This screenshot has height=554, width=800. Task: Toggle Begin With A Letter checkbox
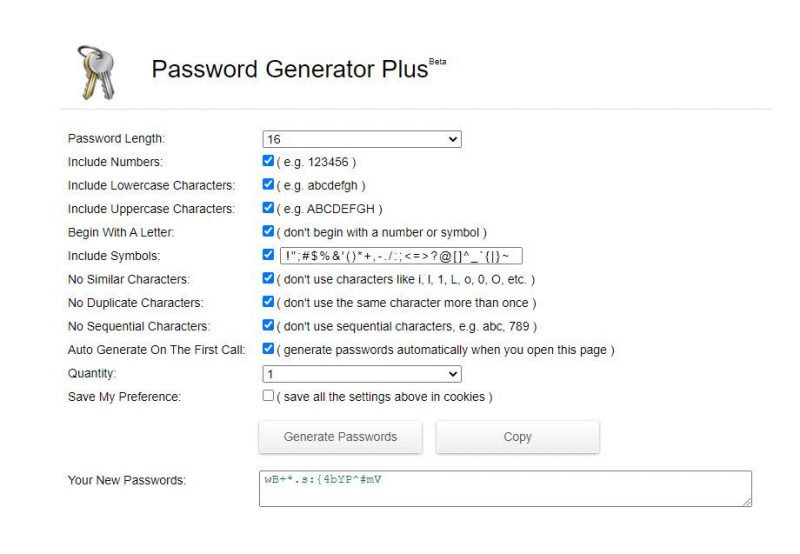click(x=268, y=232)
